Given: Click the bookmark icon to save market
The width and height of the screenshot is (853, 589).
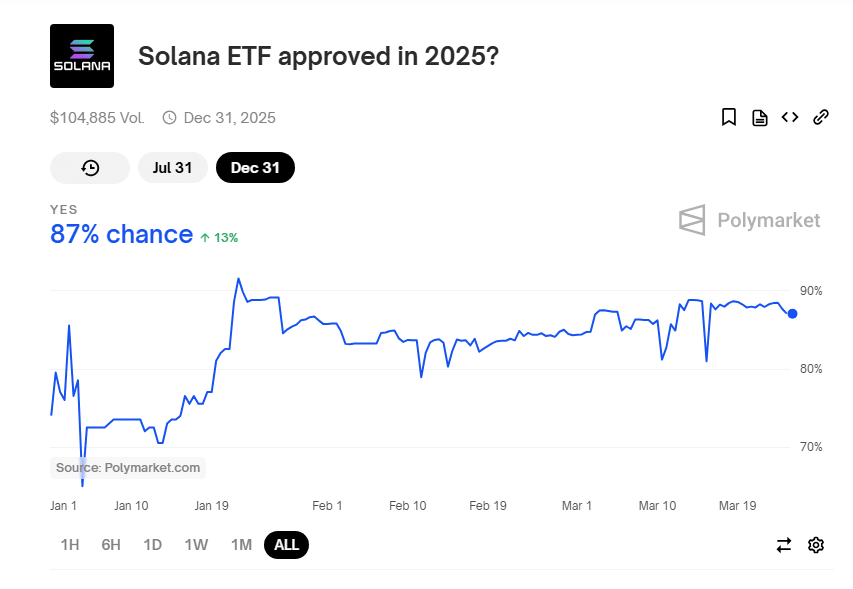Looking at the screenshot, I should 729,117.
